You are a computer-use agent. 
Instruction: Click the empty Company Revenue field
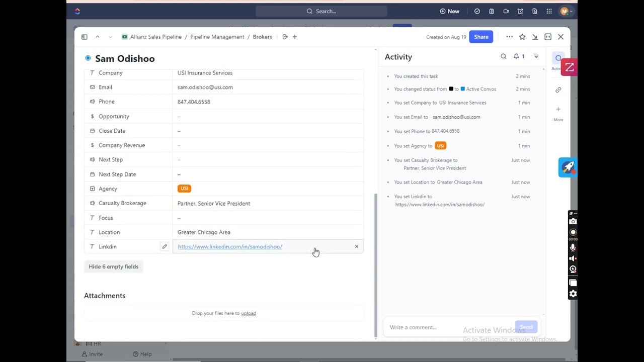pyautogui.click(x=268, y=145)
